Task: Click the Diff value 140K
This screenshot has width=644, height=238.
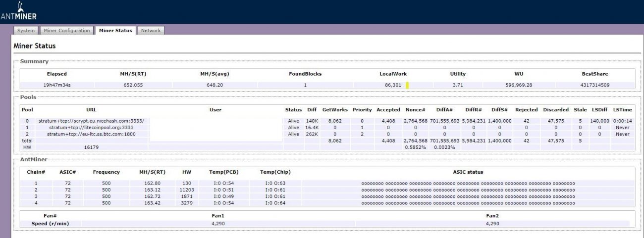Action: tap(312, 121)
